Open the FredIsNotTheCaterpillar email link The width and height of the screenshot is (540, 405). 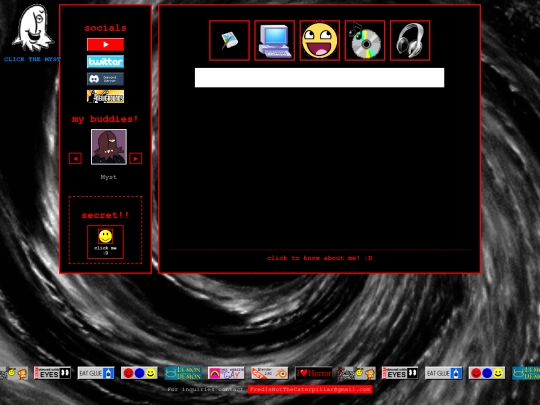(310, 390)
